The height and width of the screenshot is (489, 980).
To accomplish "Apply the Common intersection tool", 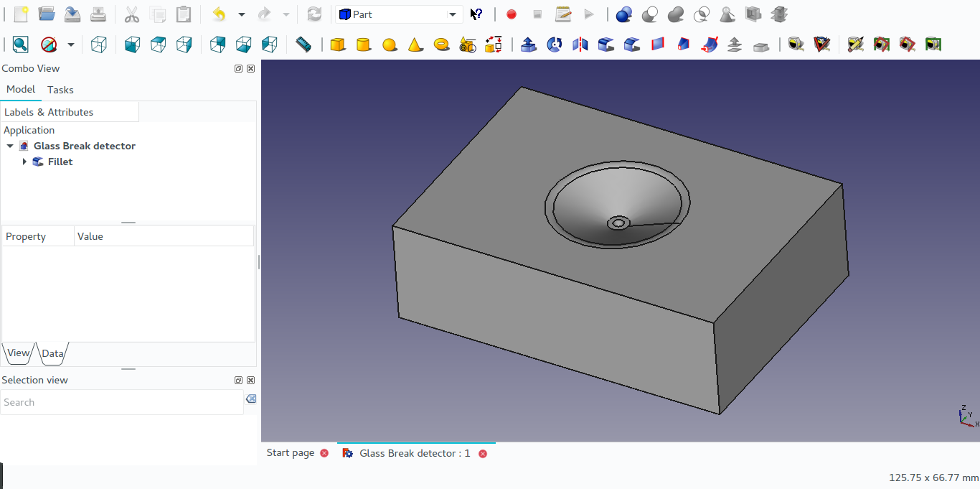I will point(702,14).
